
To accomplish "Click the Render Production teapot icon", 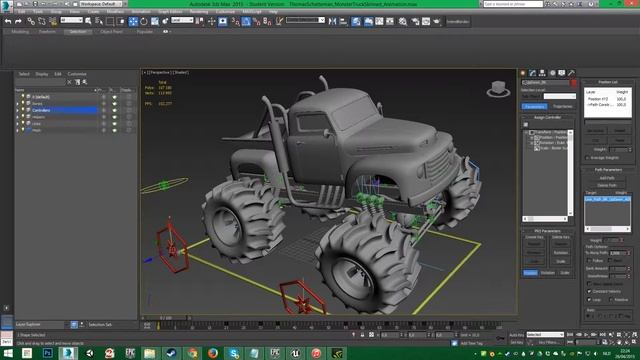I will tap(437, 21).
